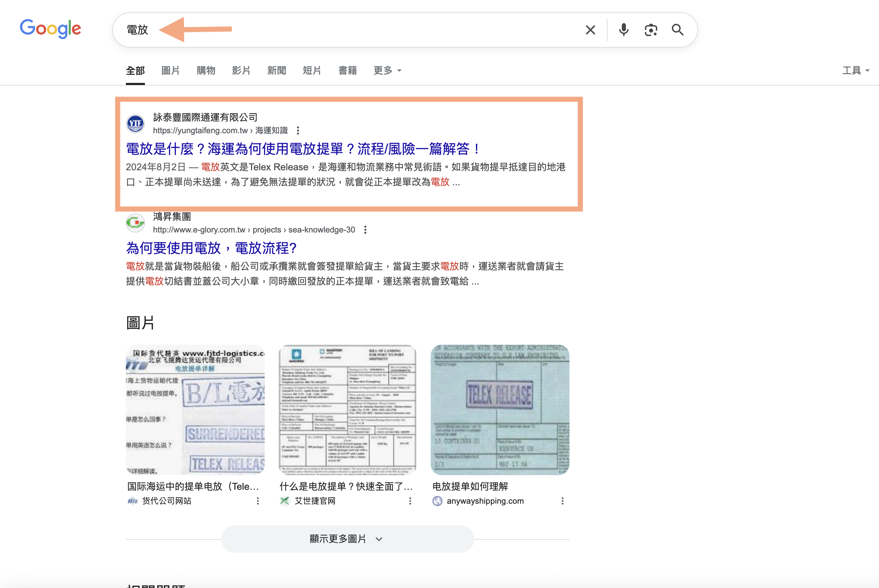Click the 電放就是當貨物裝船後 snippet text

click(x=345, y=274)
